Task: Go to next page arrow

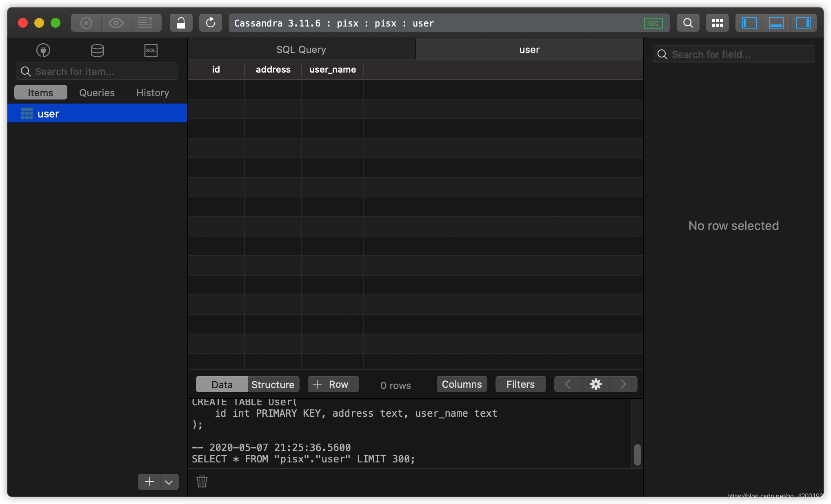Action: pyautogui.click(x=623, y=385)
